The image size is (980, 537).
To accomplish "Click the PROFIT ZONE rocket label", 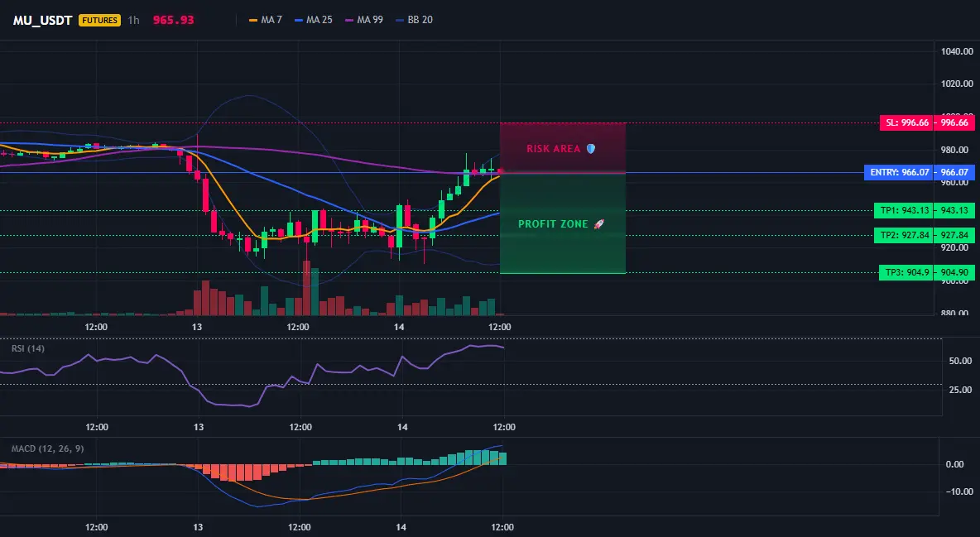I will tap(560, 223).
